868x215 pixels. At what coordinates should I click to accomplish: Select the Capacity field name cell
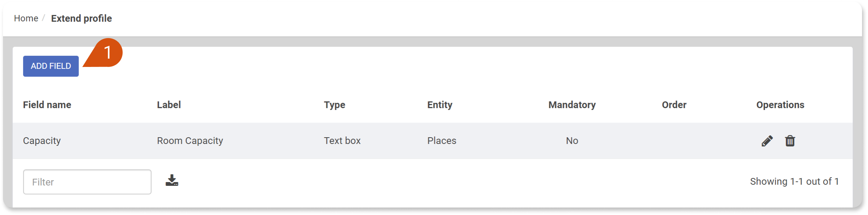tap(42, 141)
